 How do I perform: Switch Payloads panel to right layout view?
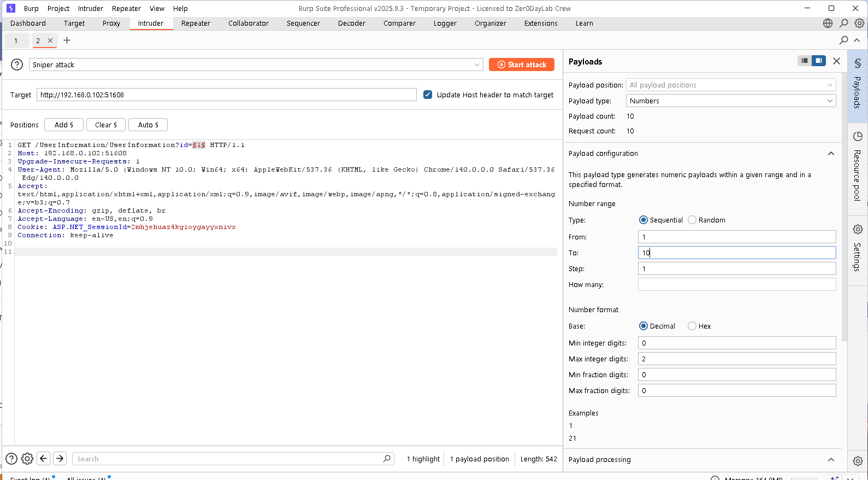tap(818, 61)
